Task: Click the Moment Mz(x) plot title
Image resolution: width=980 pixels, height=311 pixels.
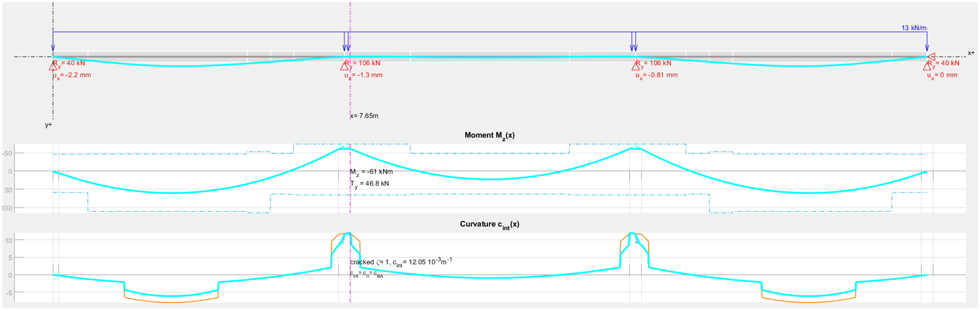Action: coord(489,136)
